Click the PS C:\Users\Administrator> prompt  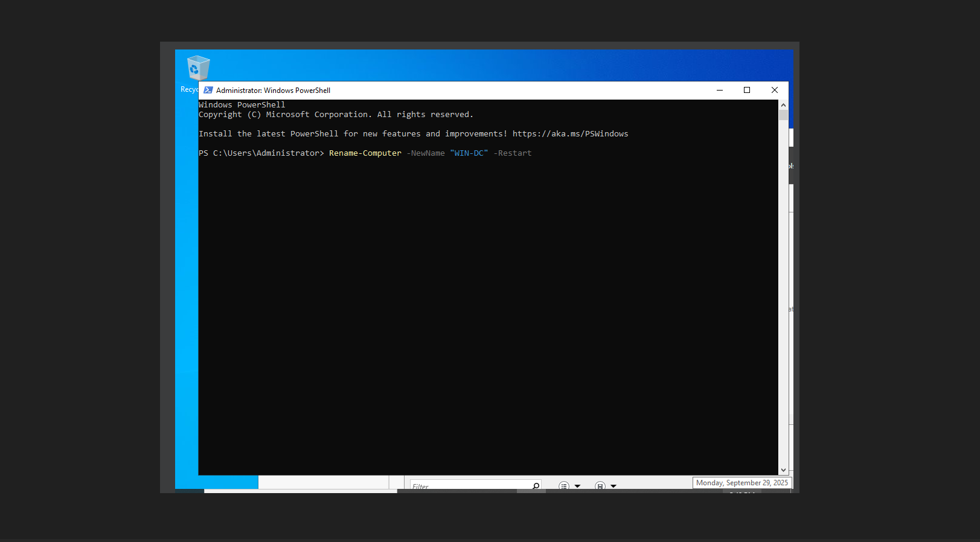point(261,153)
